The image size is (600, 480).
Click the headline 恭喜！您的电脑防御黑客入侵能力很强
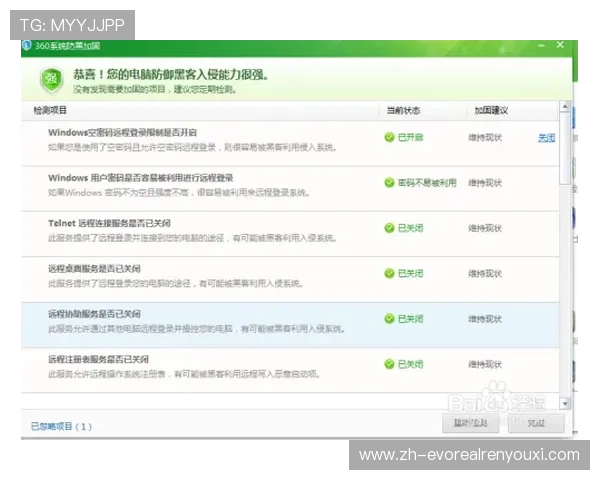pyautogui.click(x=171, y=74)
